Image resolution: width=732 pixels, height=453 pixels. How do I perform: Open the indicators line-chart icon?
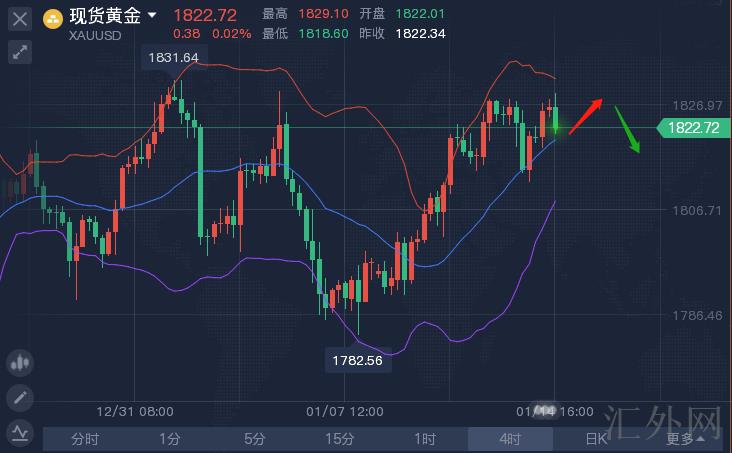coord(20,433)
